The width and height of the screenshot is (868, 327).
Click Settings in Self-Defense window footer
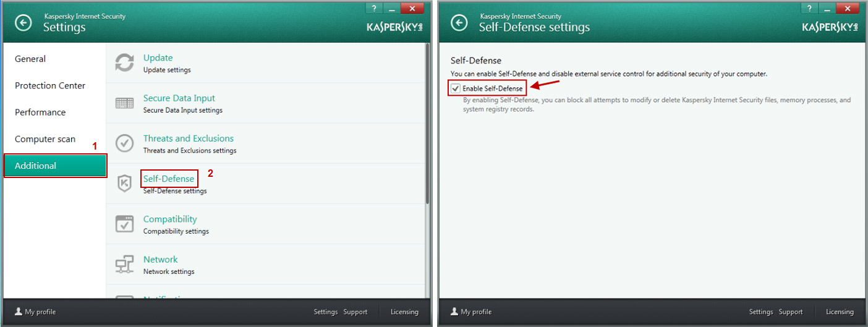[x=761, y=312]
